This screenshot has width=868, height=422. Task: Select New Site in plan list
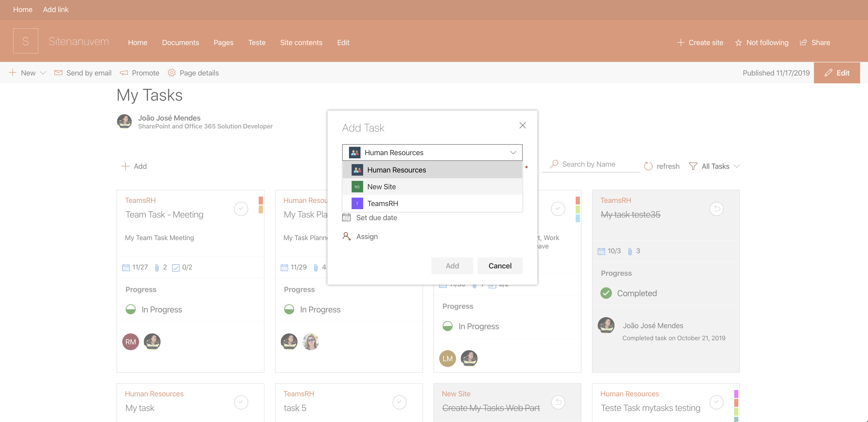pyautogui.click(x=432, y=187)
